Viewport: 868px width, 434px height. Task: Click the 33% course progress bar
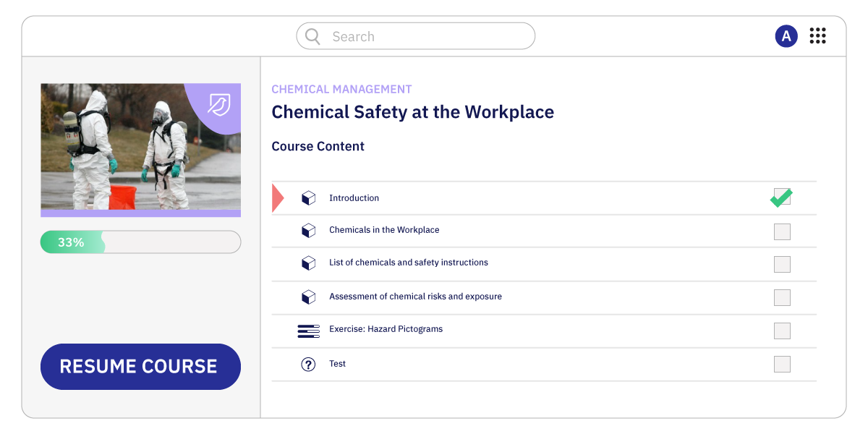[x=140, y=242]
